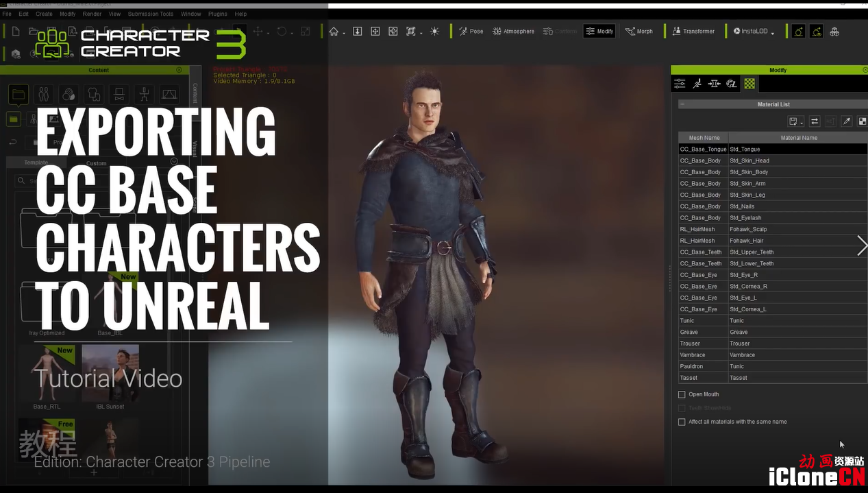The height and width of the screenshot is (493, 868).
Task: Click the Material Name column header
Action: (798, 138)
